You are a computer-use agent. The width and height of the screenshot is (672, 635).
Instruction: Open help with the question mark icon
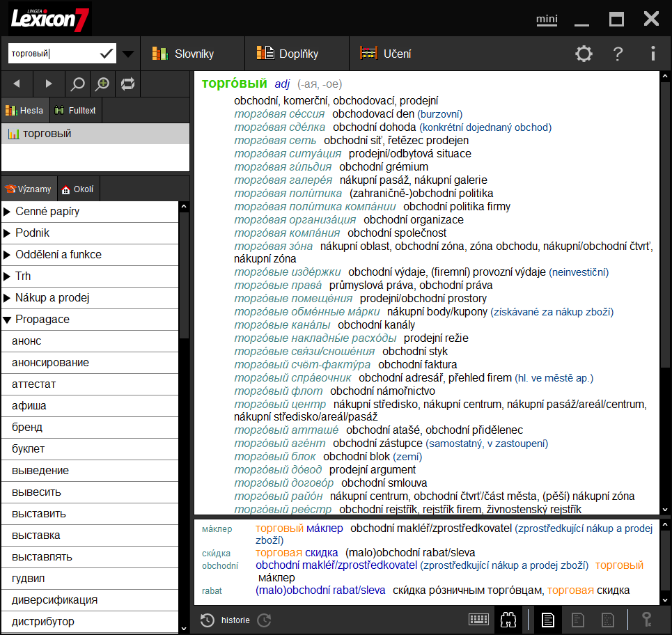[618, 54]
